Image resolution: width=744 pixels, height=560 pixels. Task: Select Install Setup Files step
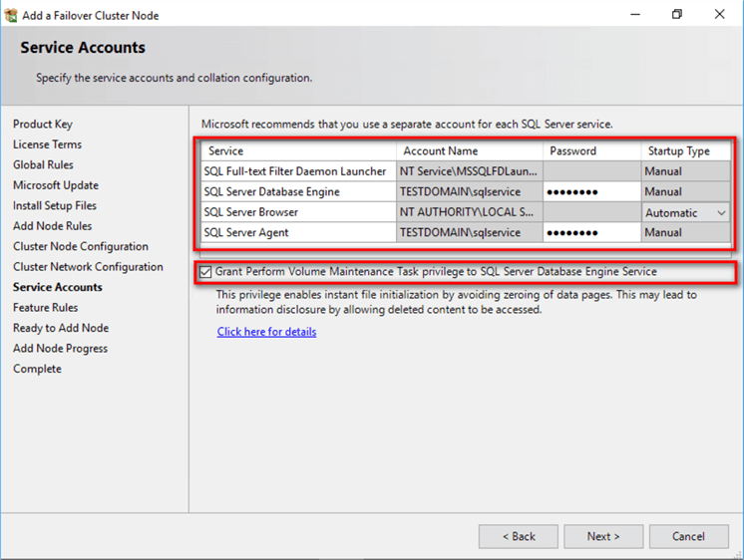(55, 205)
